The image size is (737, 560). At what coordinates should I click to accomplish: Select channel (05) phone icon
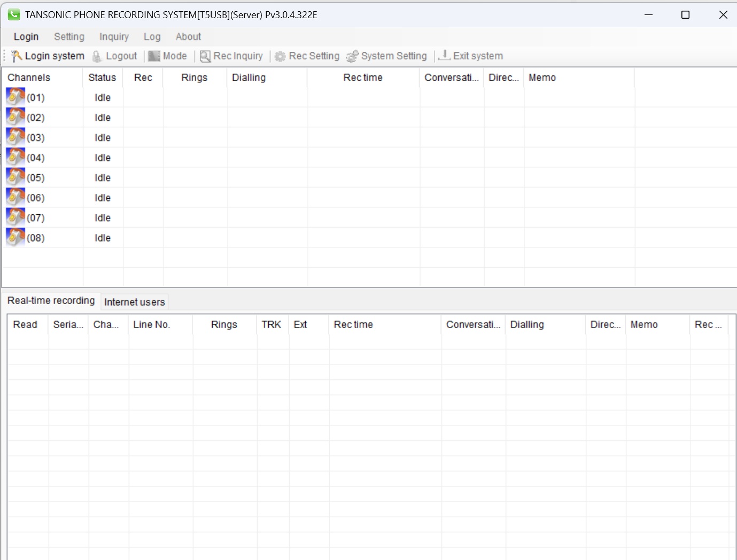coord(15,177)
